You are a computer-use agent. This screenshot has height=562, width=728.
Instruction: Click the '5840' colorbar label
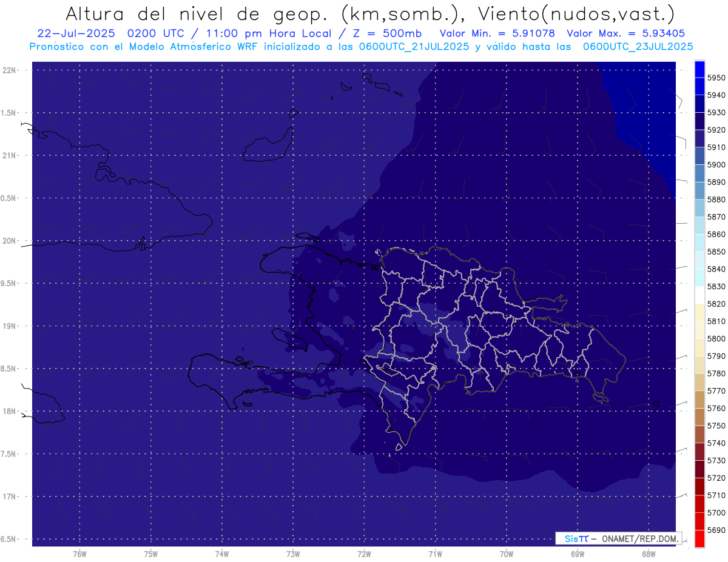[716, 269]
